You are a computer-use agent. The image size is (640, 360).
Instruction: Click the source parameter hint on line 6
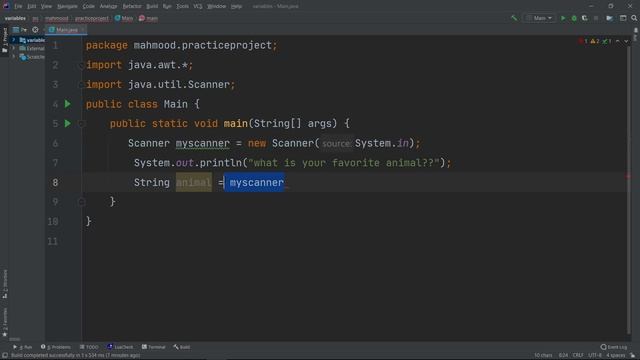(x=336, y=144)
